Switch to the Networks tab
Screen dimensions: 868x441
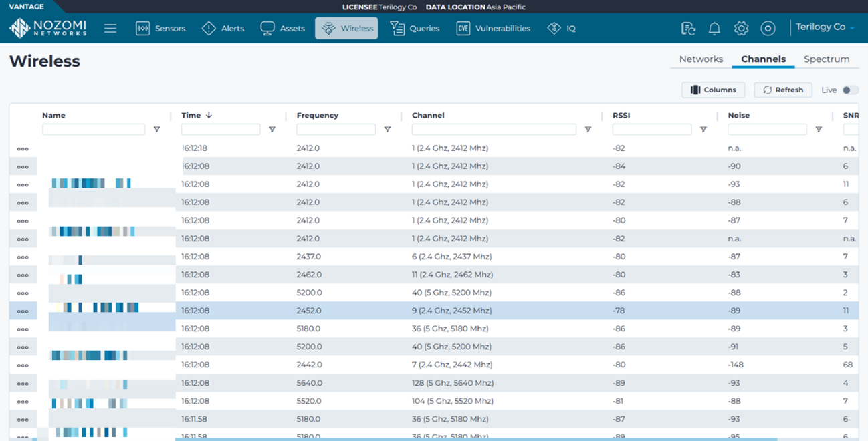coord(701,59)
